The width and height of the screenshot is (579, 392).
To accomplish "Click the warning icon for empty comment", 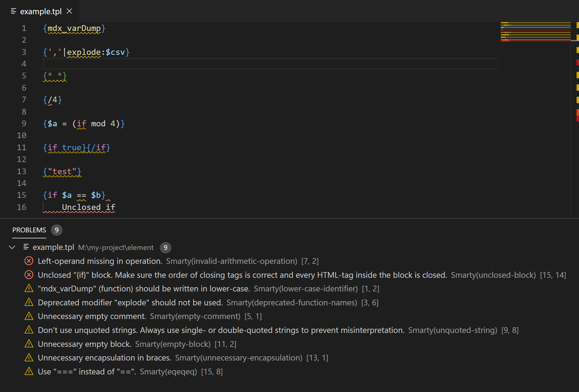I will [29, 316].
